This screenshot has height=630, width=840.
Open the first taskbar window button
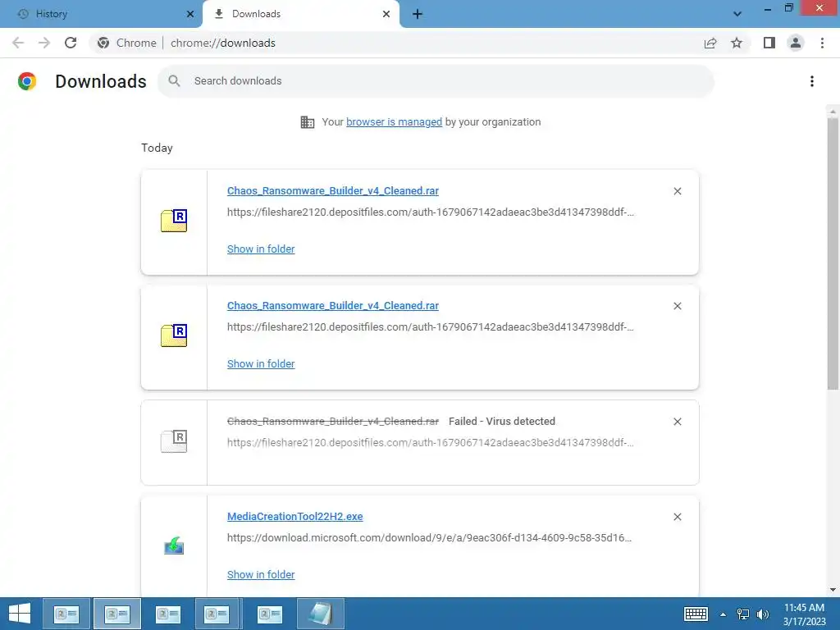(66, 614)
